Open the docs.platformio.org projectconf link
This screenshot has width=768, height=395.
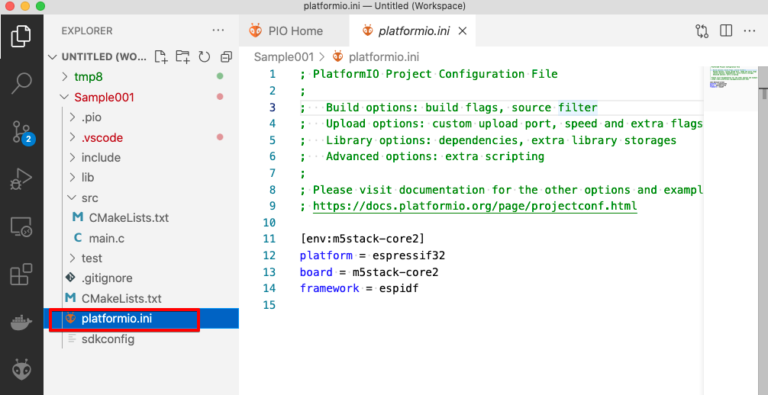click(x=475, y=206)
